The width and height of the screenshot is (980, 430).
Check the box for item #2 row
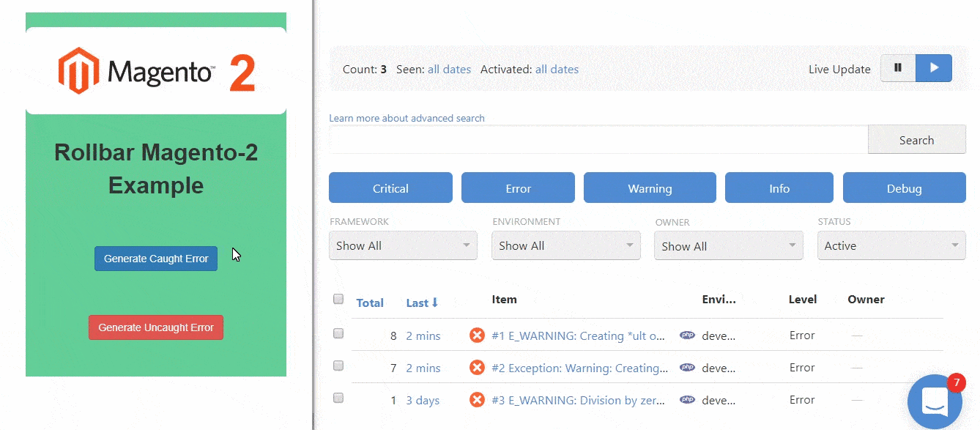point(338,366)
